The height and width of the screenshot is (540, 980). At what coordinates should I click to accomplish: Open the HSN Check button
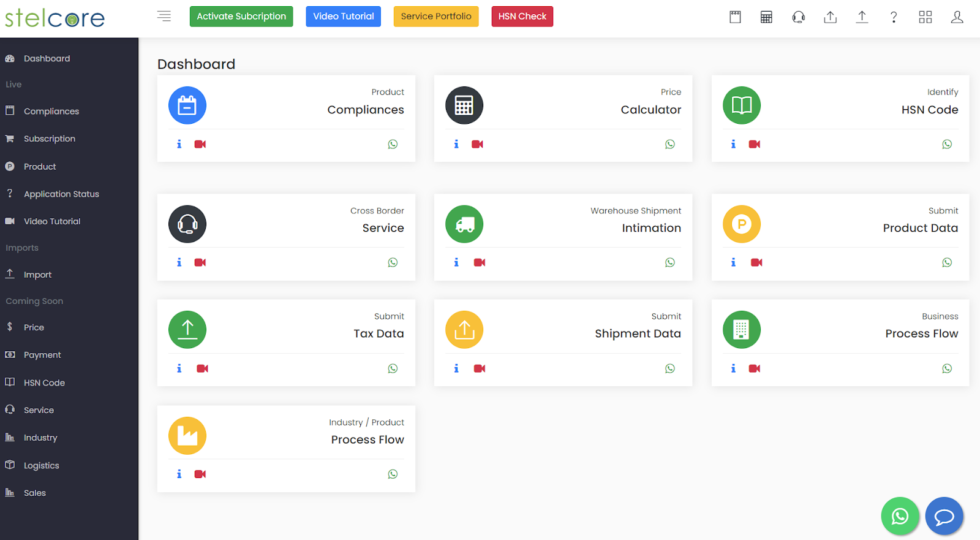pyautogui.click(x=522, y=17)
